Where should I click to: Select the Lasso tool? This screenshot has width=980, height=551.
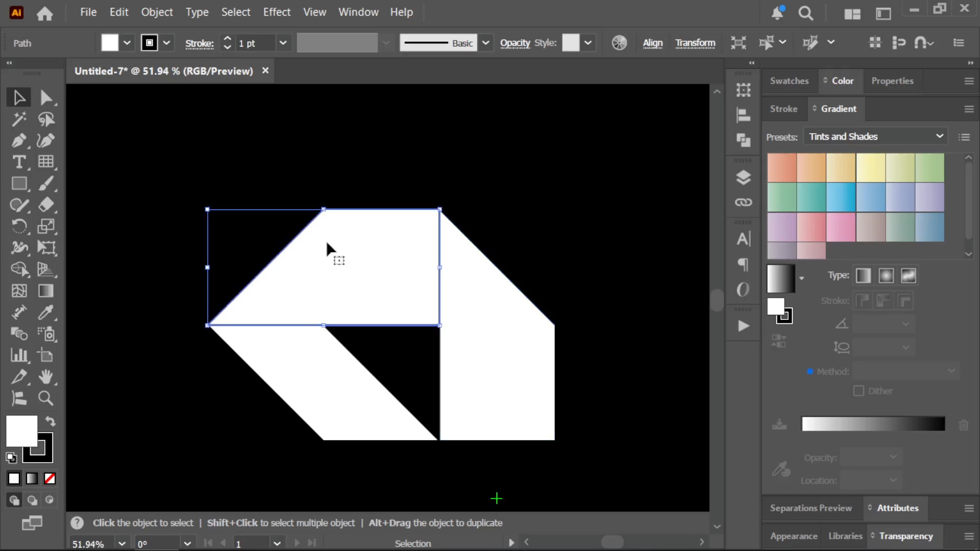tap(46, 119)
